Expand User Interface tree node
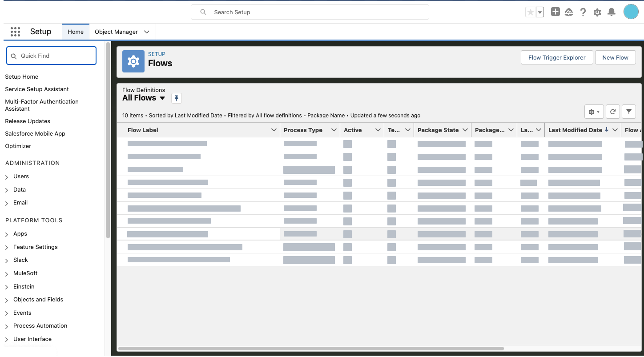The height and width of the screenshot is (357, 644). [x=7, y=340]
